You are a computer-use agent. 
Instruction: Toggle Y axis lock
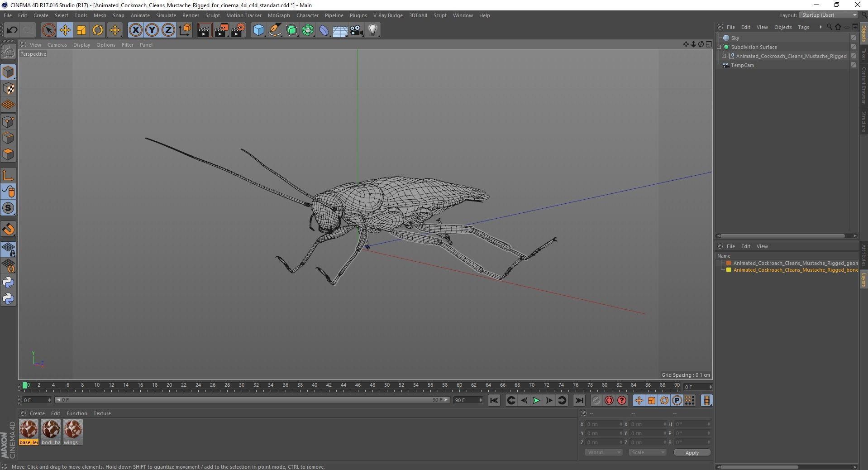click(x=152, y=30)
